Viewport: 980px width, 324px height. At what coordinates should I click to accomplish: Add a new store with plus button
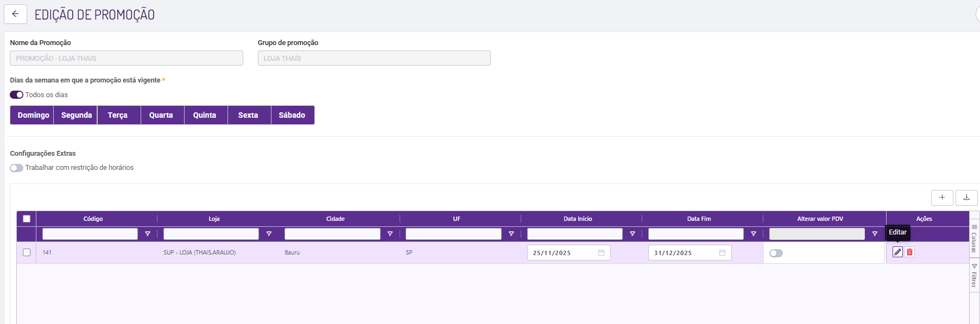[942, 198]
